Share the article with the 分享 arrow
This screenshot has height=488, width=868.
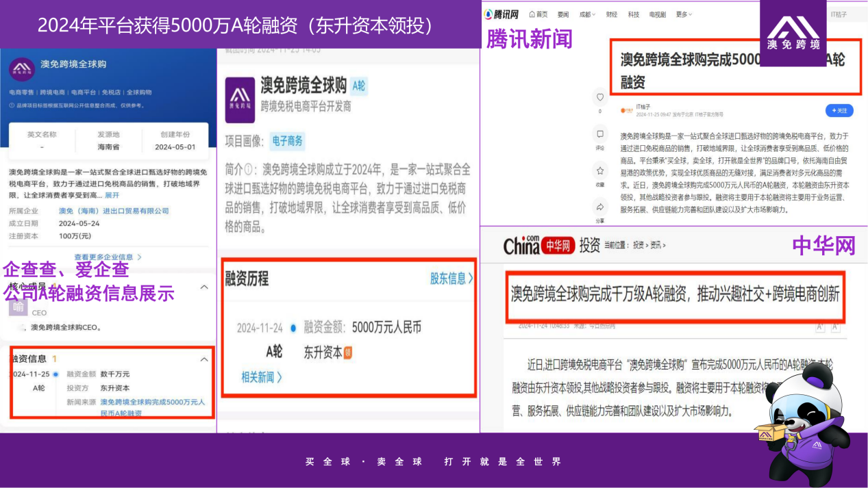click(x=600, y=207)
